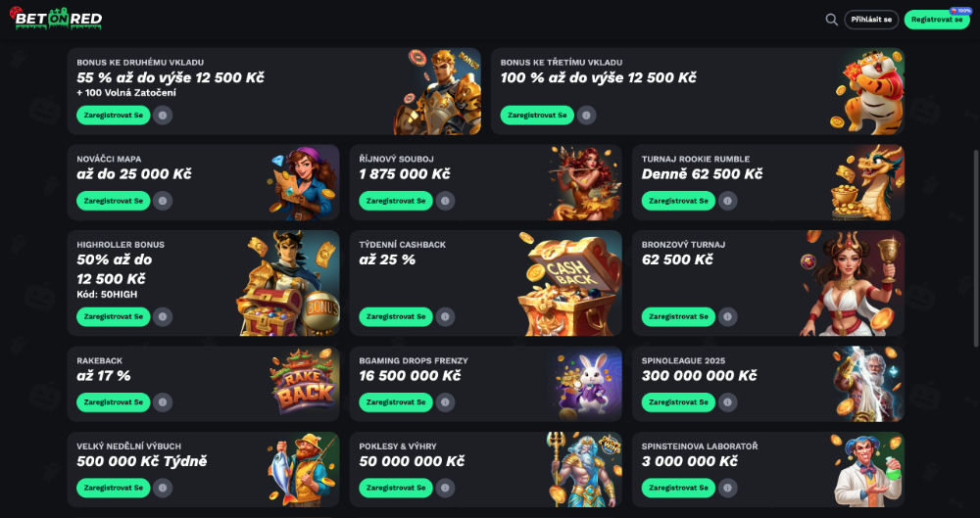Open info icon on Nováčci Mapa card
The width and height of the screenshot is (980, 518).
click(163, 201)
